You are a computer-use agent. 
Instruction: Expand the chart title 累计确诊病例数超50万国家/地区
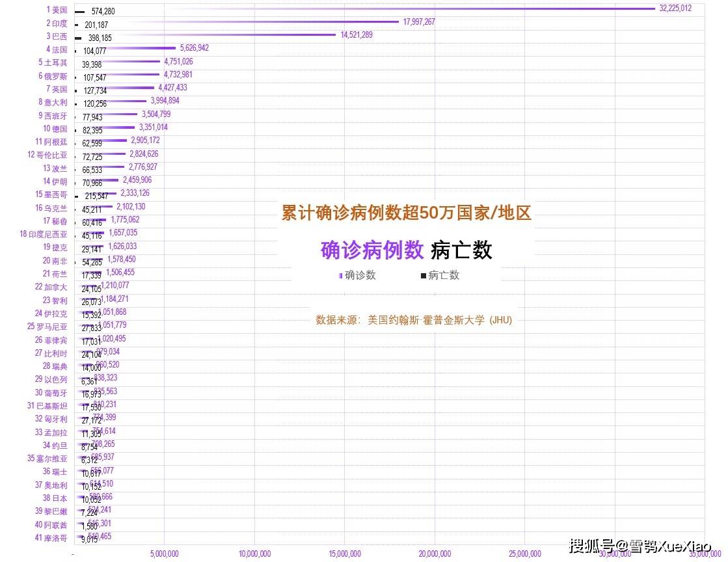click(x=406, y=213)
